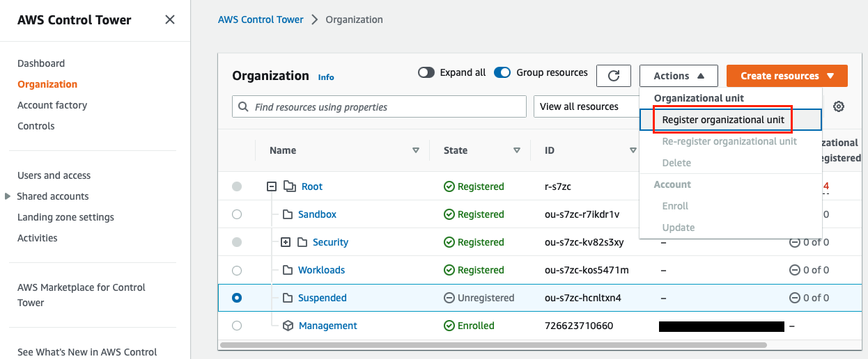Click the Enrolled check icon for Management
Screen dimensions: 868x359
tap(449, 326)
